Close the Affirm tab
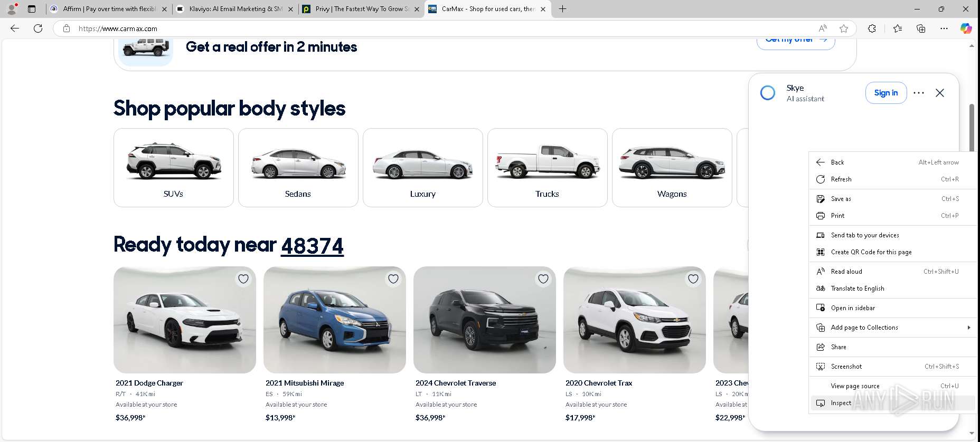Image resolution: width=980 pixels, height=442 pixels. coord(164,9)
